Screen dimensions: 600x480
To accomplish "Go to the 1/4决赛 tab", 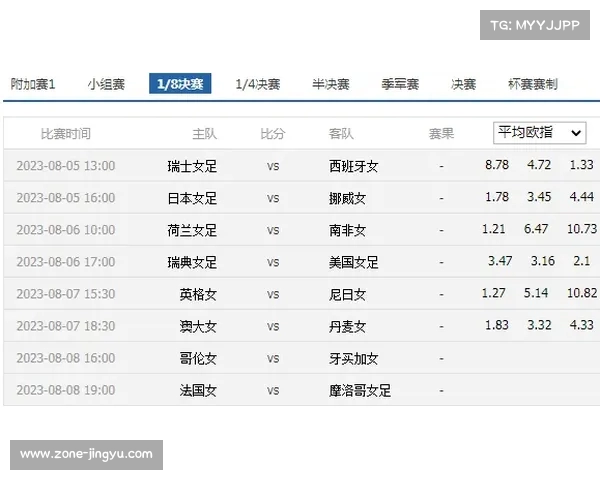I will 257,84.
